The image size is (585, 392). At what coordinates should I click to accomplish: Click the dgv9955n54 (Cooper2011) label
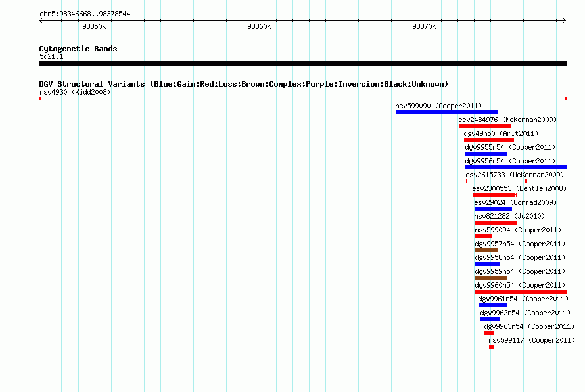[x=510, y=147]
